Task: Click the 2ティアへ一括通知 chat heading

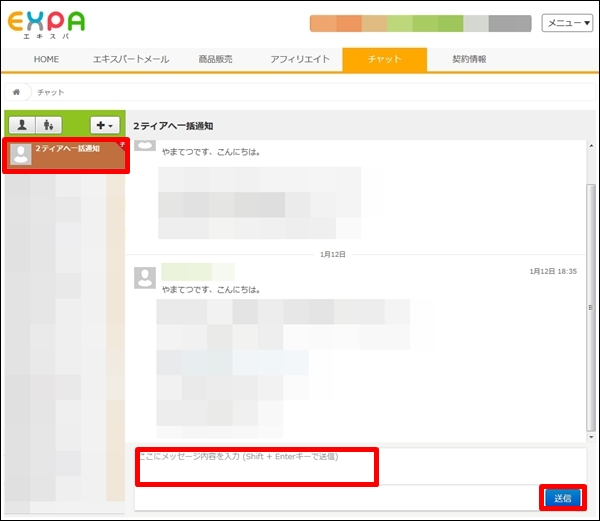Action: click(x=173, y=126)
